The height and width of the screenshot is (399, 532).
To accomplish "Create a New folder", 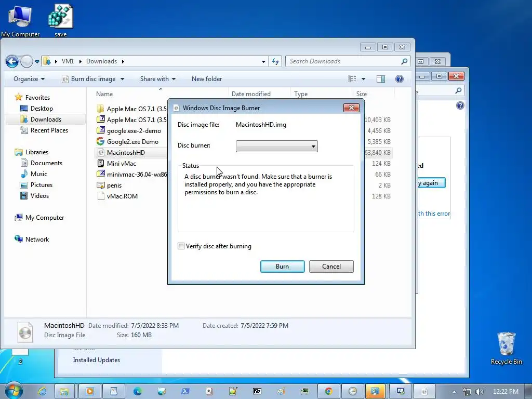I will [207, 79].
